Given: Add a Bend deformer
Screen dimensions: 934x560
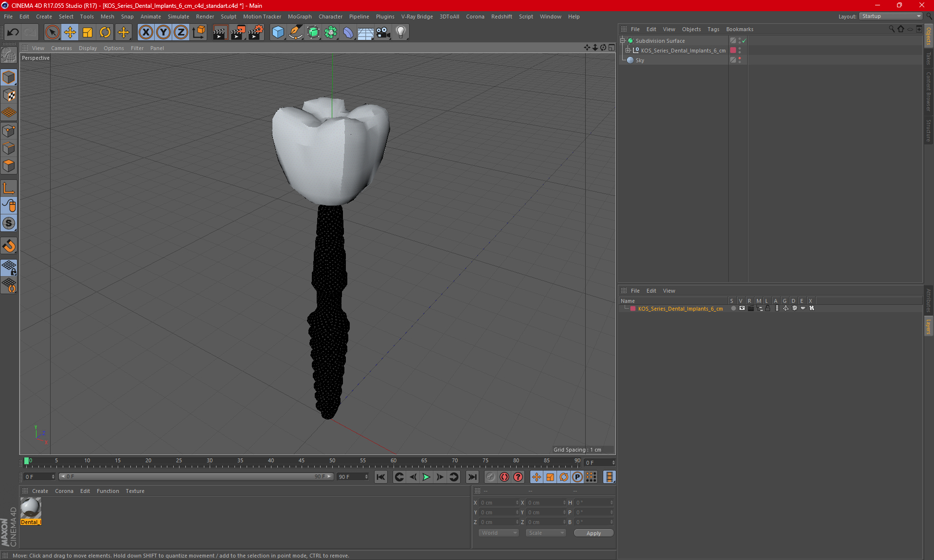Looking at the screenshot, I should click(348, 33).
